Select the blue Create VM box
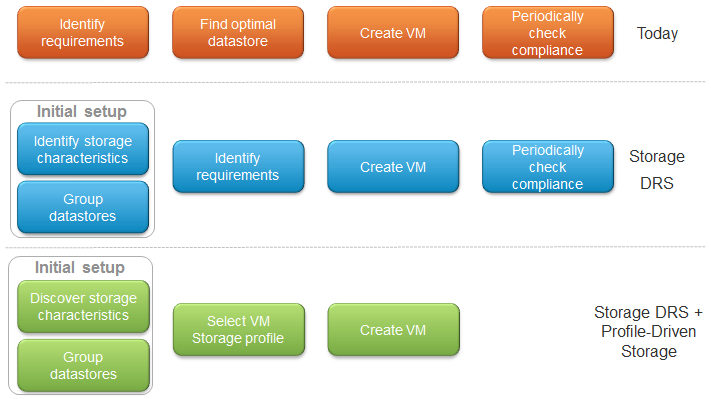 click(x=393, y=166)
